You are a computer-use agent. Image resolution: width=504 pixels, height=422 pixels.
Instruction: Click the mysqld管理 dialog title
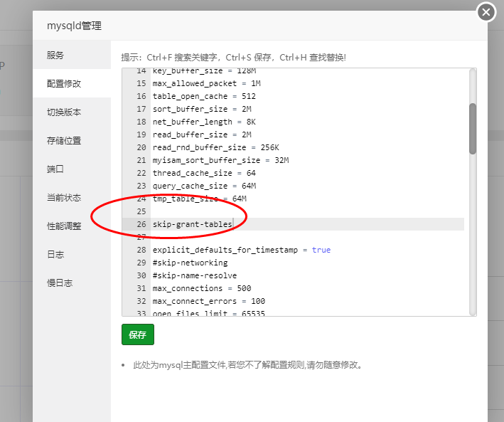[74, 26]
